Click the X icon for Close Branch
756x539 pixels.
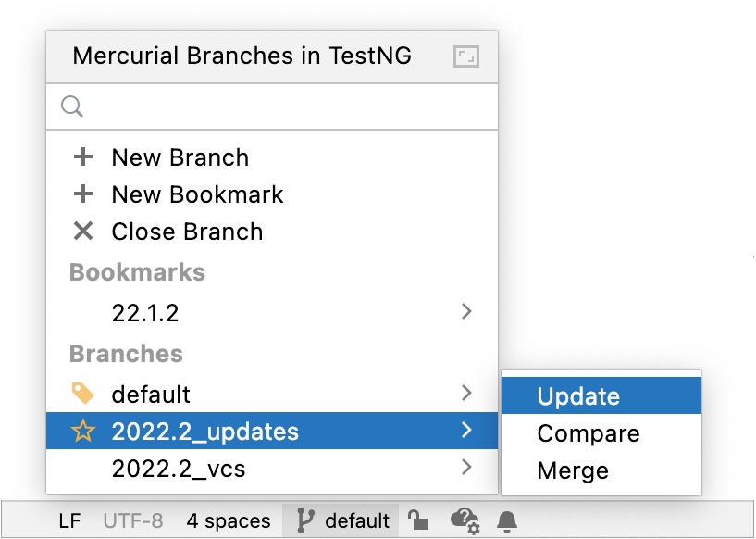pos(83,232)
